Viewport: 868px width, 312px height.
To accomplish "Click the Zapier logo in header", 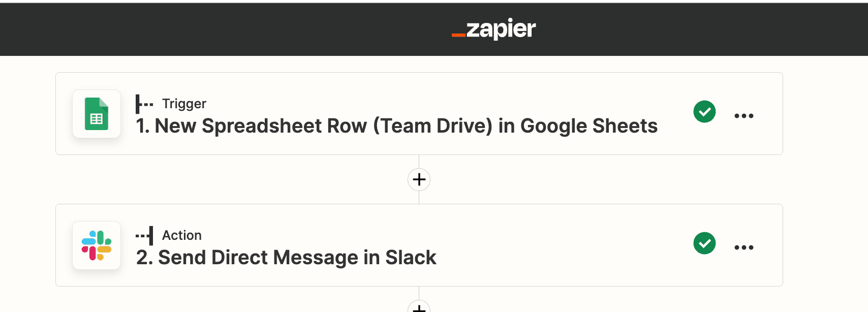I will point(493,29).
